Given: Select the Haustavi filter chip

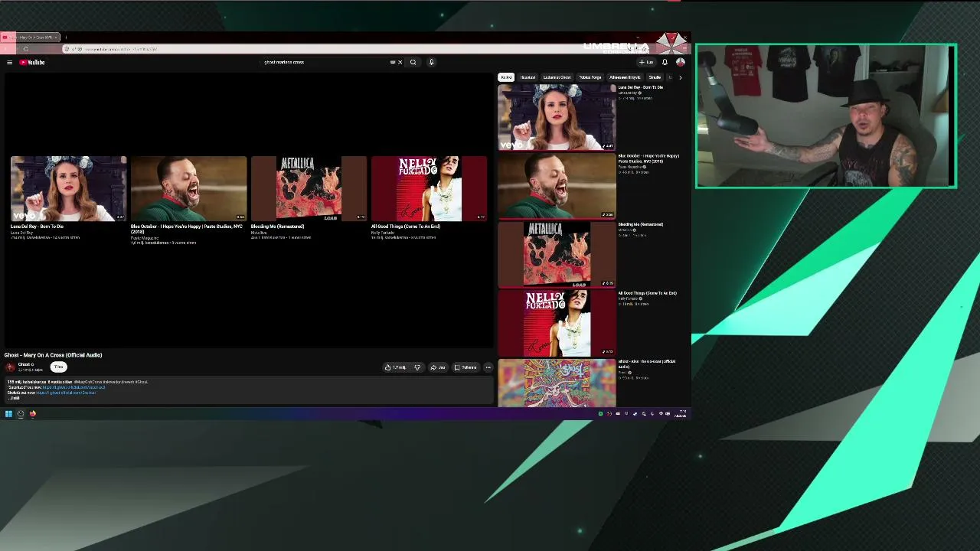Looking at the screenshot, I should tap(528, 77).
